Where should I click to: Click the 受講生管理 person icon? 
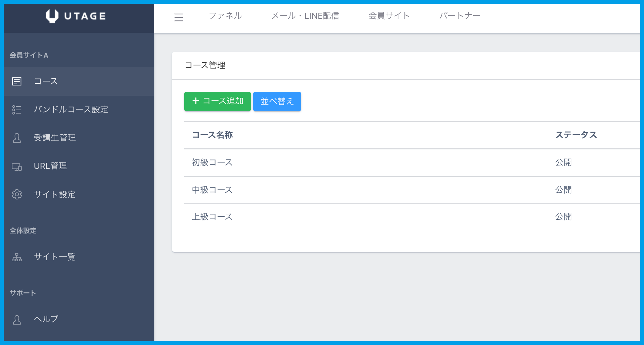pos(17,138)
